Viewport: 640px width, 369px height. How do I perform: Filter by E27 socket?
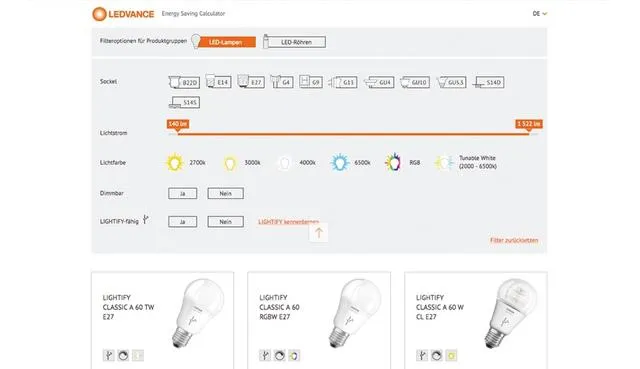pyautogui.click(x=251, y=82)
